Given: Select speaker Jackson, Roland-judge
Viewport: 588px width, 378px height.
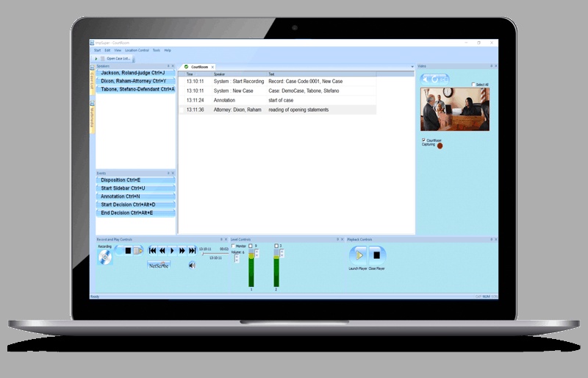Looking at the screenshot, I should tap(135, 73).
